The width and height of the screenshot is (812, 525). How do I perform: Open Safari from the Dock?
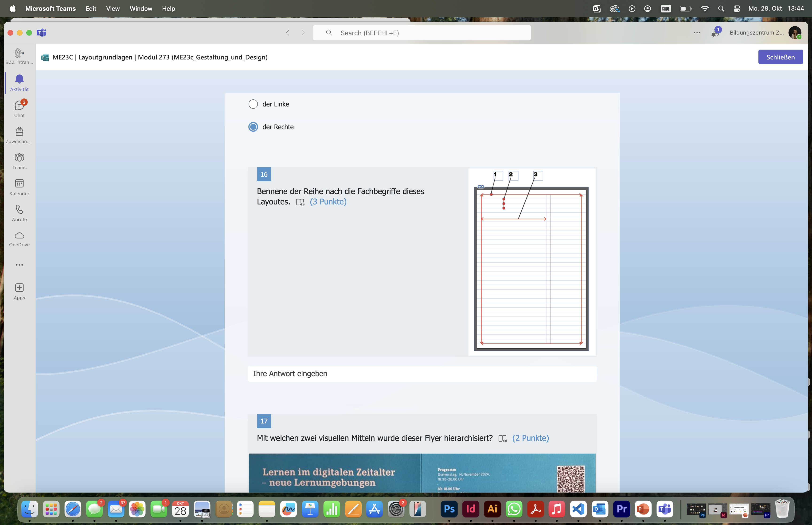(73, 509)
